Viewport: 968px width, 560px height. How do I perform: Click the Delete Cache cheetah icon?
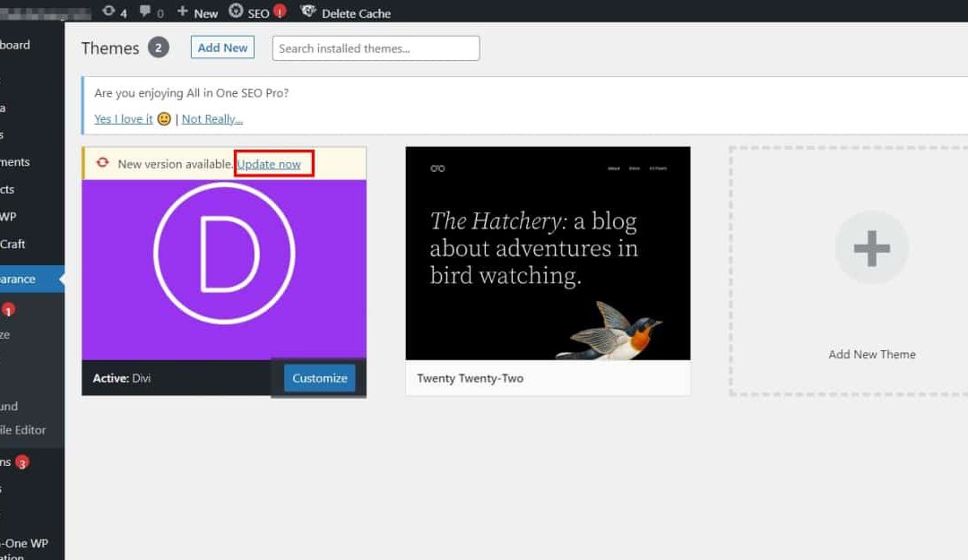point(308,11)
